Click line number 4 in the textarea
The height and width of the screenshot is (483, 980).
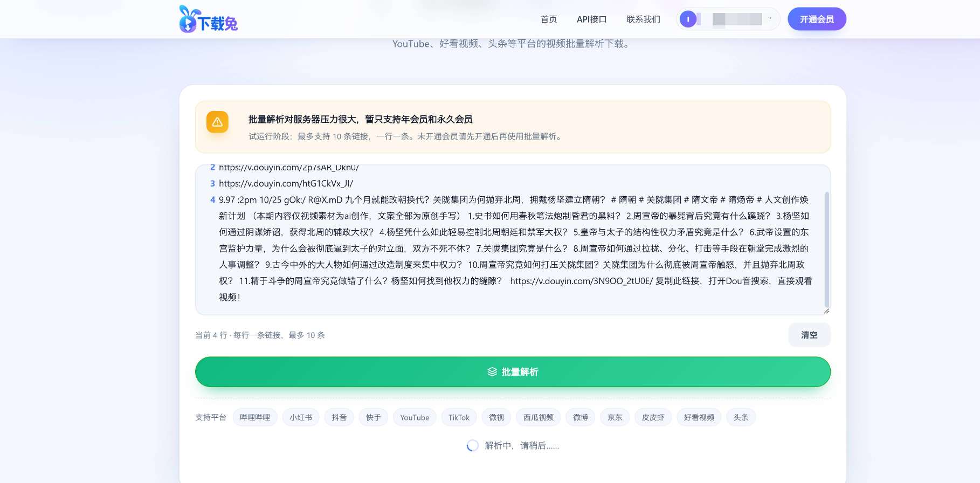click(212, 200)
